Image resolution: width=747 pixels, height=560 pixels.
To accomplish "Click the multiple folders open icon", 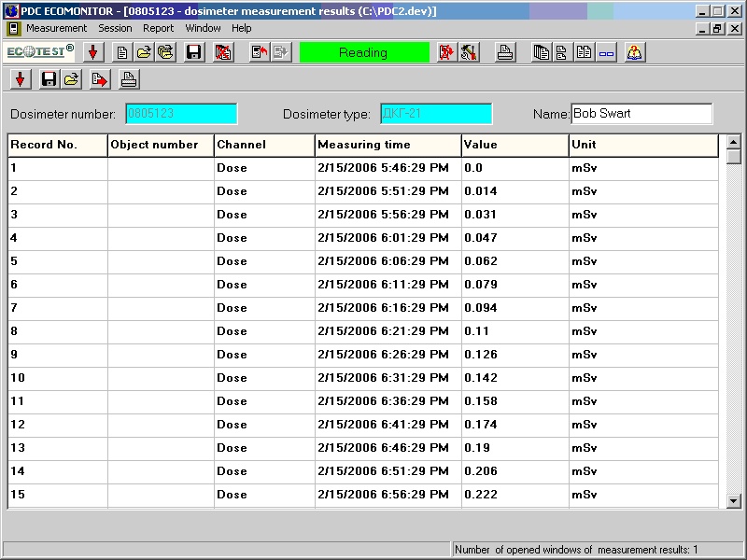I will [165, 52].
